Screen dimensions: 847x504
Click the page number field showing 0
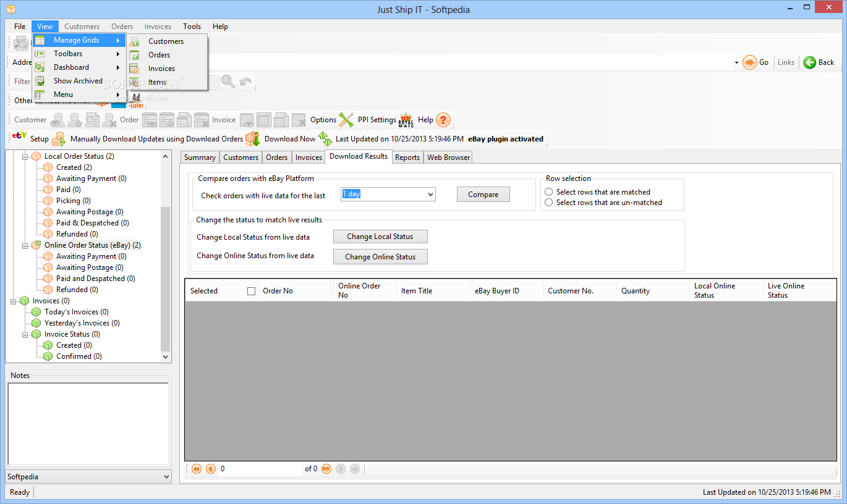pyautogui.click(x=260, y=469)
